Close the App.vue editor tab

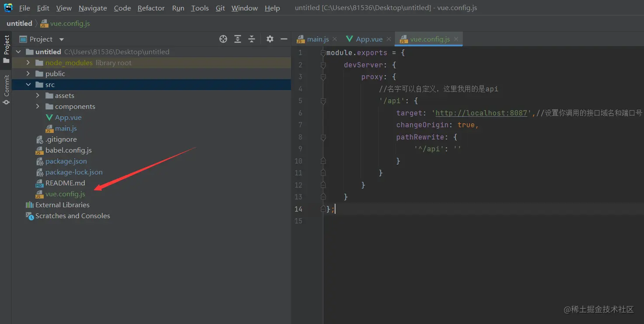tap(389, 39)
